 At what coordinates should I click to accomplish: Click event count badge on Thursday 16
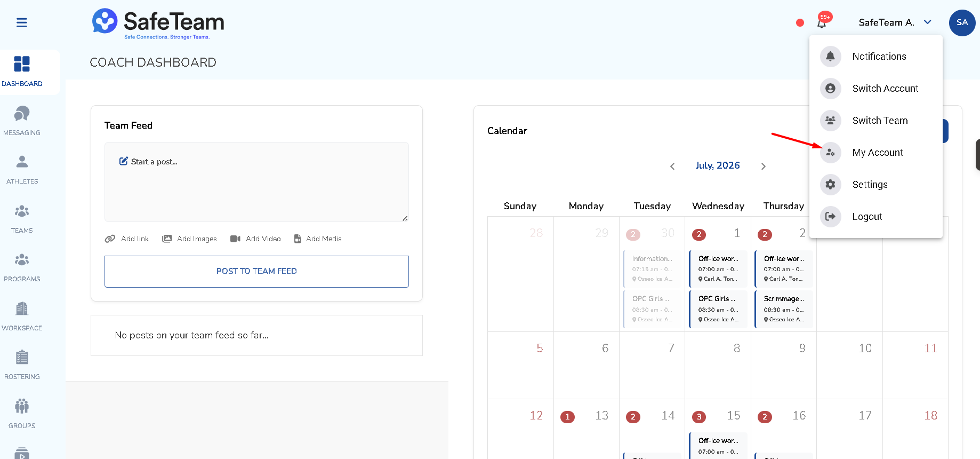pyautogui.click(x=765, y=417)
